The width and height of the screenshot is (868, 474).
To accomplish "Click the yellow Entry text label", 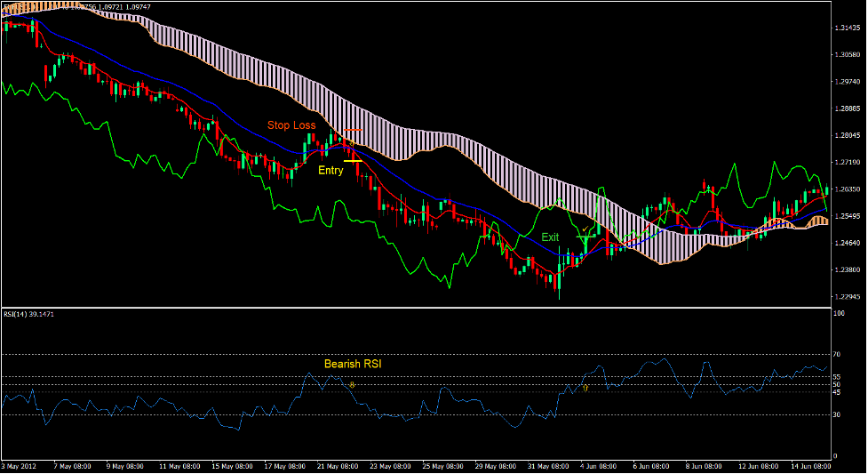I will pyautogui.click(x=330, y=170).
